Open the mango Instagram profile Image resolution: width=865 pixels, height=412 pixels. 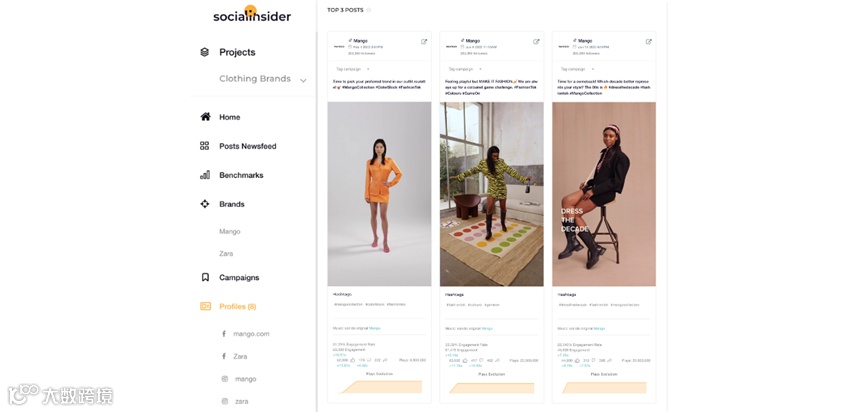[245, 379]
